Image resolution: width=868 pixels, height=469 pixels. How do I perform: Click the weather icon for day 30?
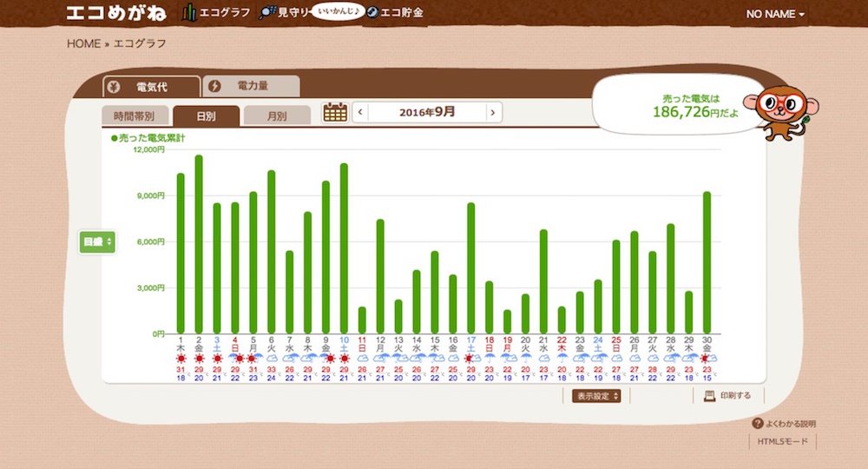coord(707,359)
